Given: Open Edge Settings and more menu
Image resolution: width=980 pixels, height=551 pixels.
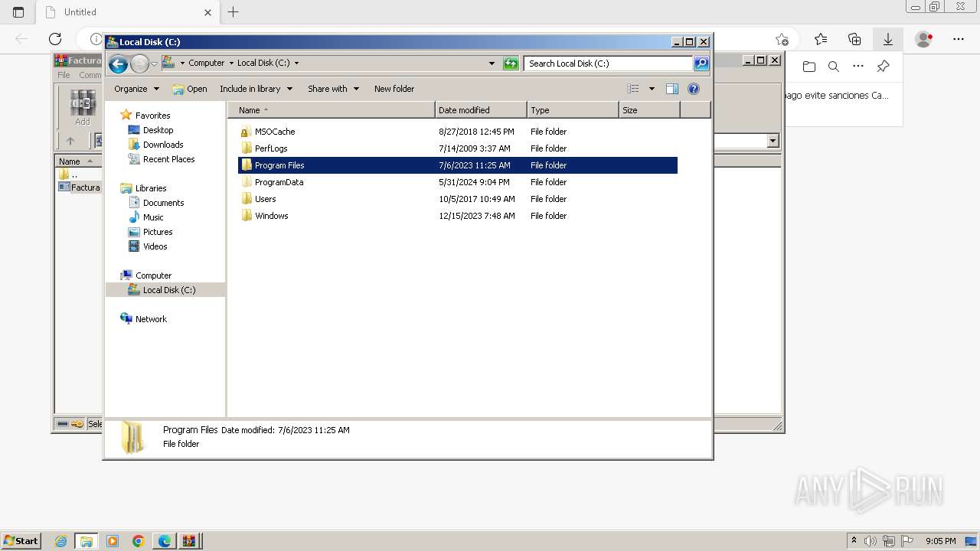Looking at the screenshot, I should point(959,39).
